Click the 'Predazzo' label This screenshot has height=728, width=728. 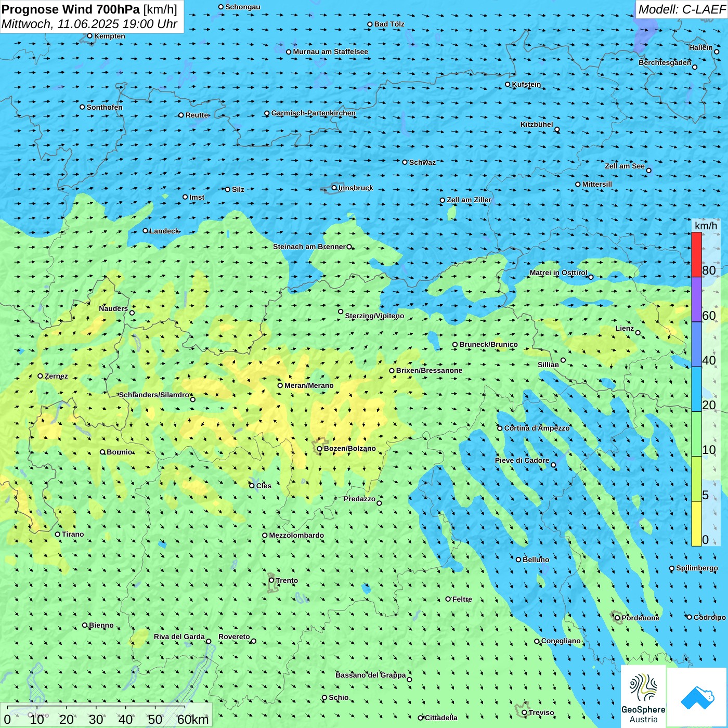(x=359, y=499)
